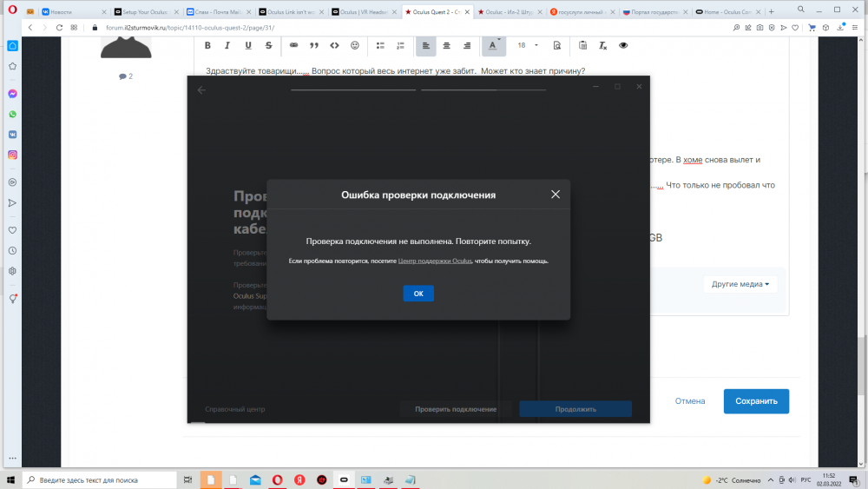Open Opera sidebar settings gear

click(13, 271)
